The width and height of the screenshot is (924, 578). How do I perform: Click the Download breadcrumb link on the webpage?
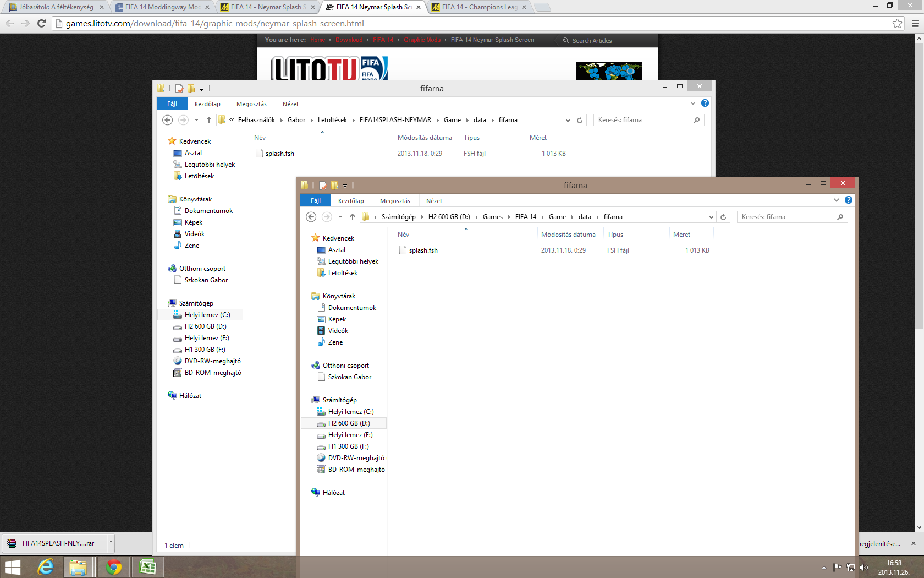pos(349,40)
